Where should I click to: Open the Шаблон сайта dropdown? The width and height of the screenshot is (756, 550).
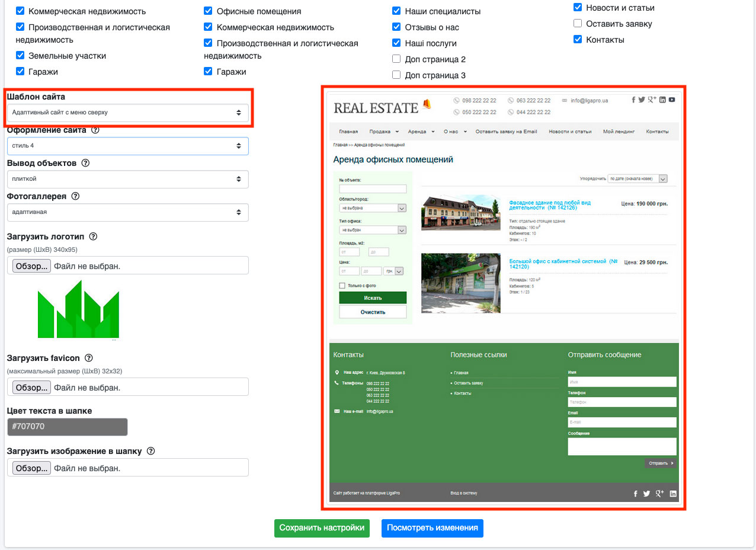pos(127,113)
